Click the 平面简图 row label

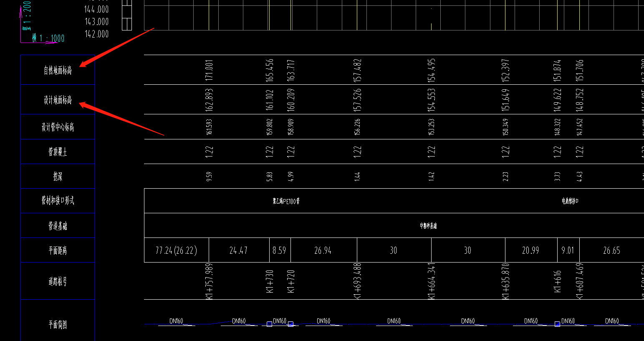point(58,325)
